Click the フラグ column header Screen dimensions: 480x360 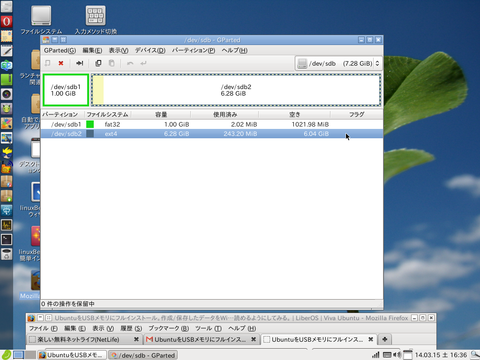356,115
